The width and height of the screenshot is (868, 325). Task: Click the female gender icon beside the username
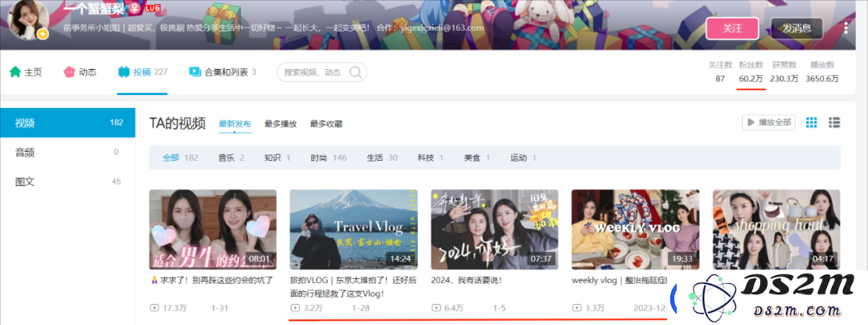click(x=133, y=9)
